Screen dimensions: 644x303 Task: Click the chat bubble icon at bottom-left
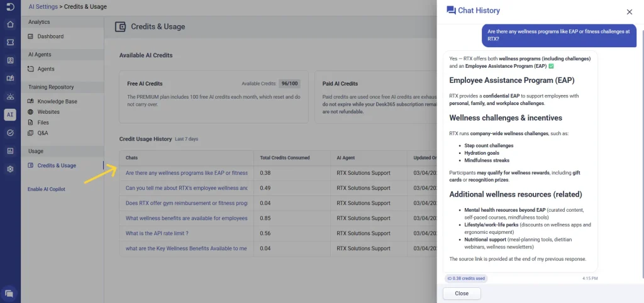point(9,292)
